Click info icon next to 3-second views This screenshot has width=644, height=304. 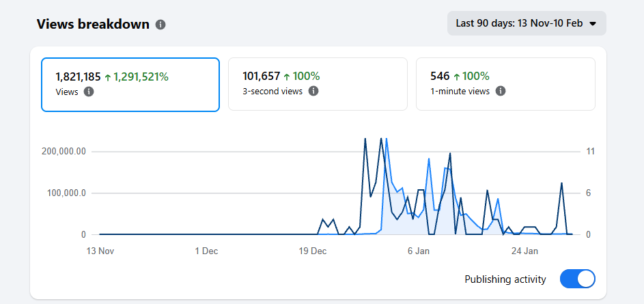(x=313, y=92)
